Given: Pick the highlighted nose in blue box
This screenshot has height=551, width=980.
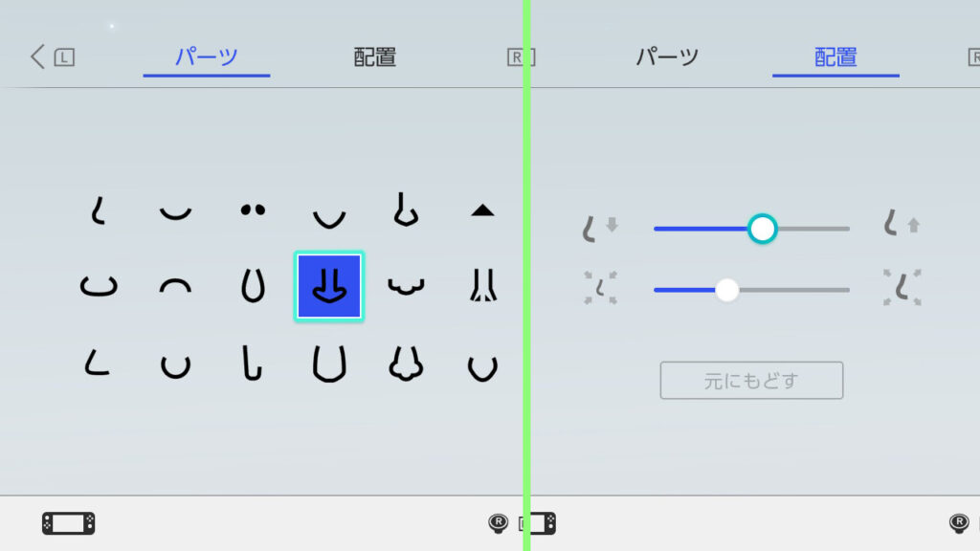Looking at the screenshot, I should pos(329,286).
